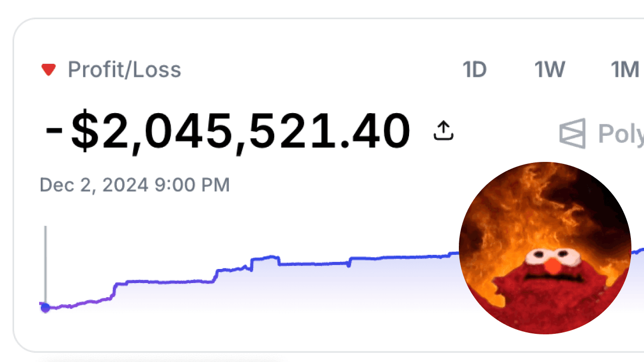
Task: Click the red down-triangle loss indicator
Action: (48, 70)
